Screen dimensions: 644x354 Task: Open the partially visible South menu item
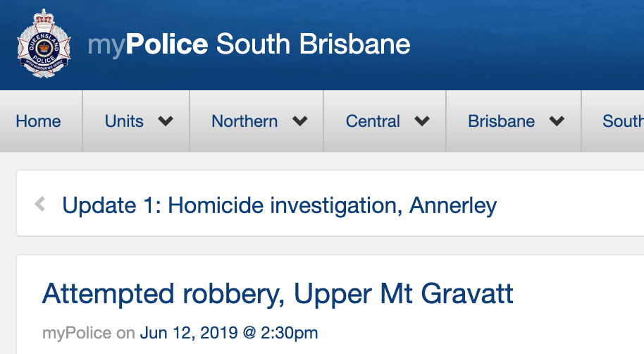[622, 121]
